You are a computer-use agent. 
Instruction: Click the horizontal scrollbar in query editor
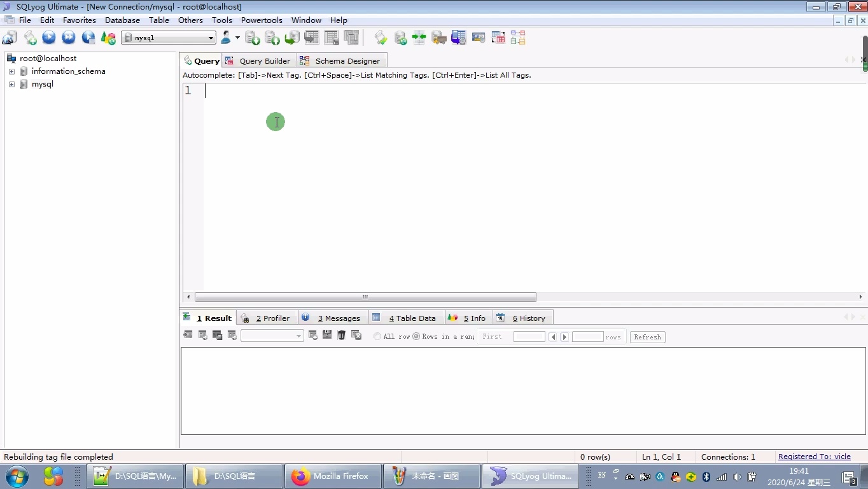365,297
